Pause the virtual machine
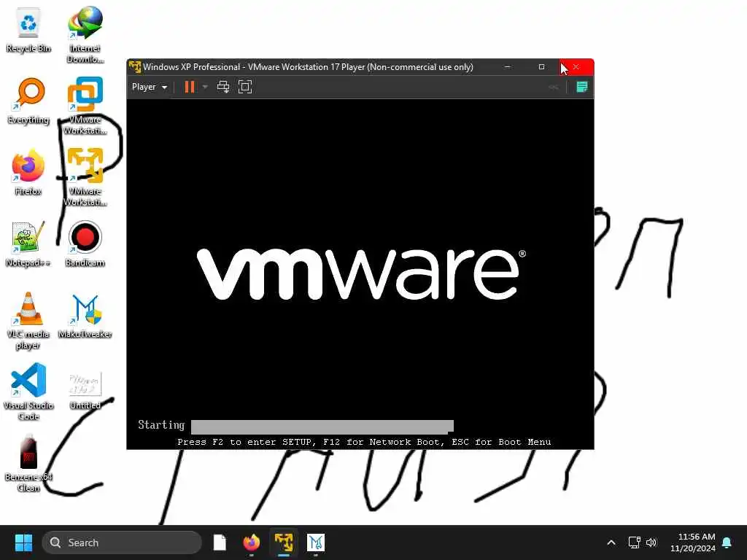This screenshot has height=560, width=747. 190,87
